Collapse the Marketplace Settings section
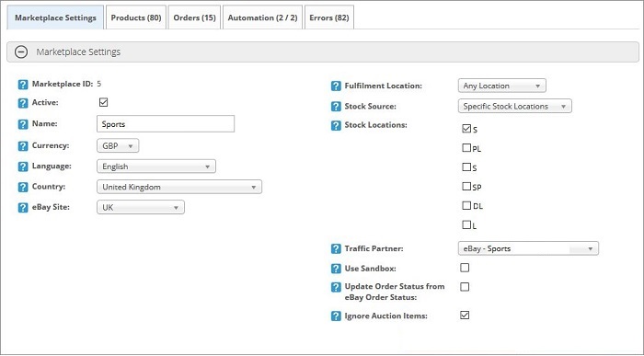 coord(21,52)
